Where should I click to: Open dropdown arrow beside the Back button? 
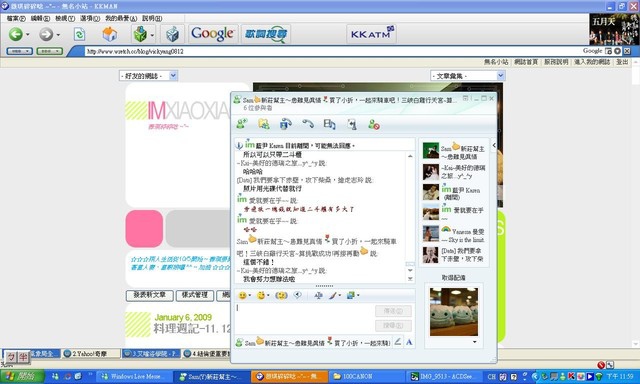[28, 35]
